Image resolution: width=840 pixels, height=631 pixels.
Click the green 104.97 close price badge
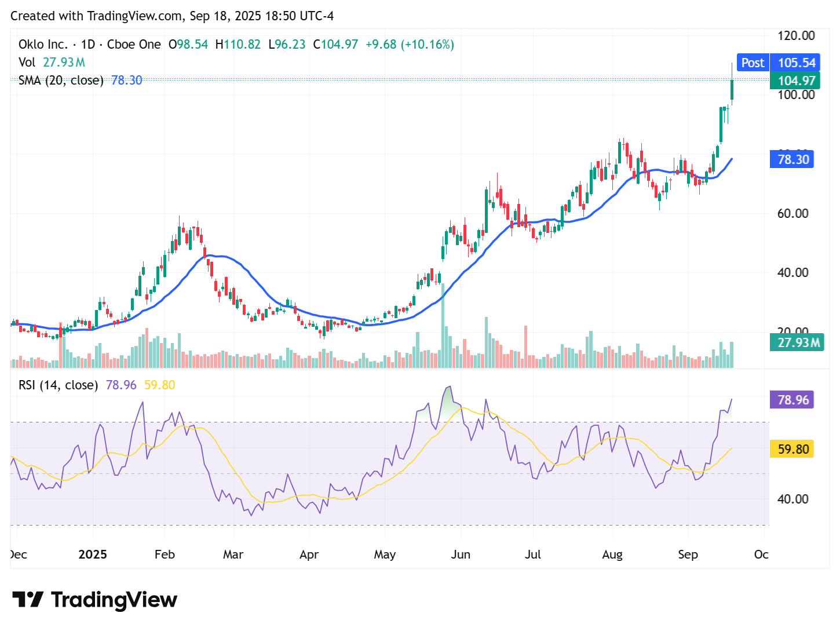tap(795, 81)
